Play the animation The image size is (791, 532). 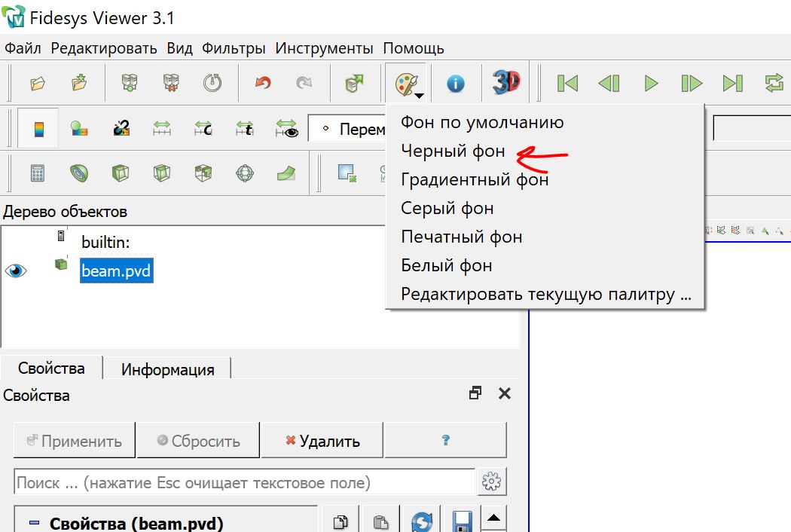coord(652,84)
